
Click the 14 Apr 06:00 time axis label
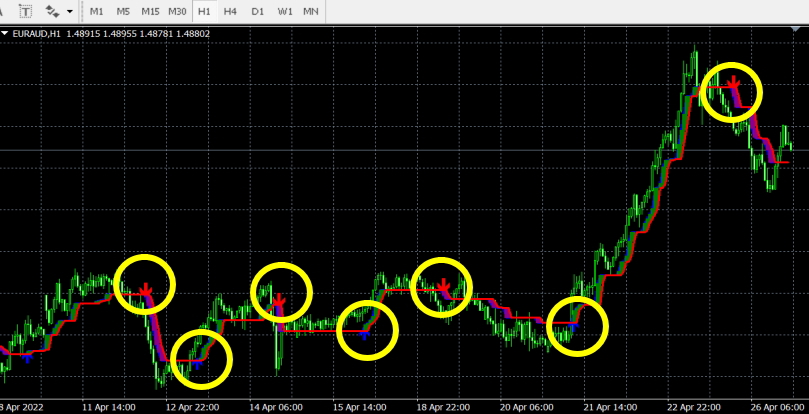click(276, 408)
